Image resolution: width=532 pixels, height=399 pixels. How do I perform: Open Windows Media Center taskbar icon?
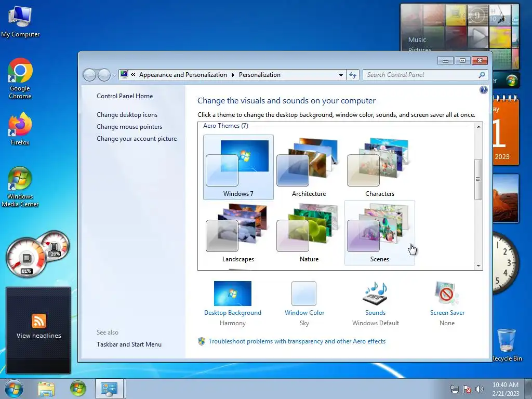click(78, 389)
